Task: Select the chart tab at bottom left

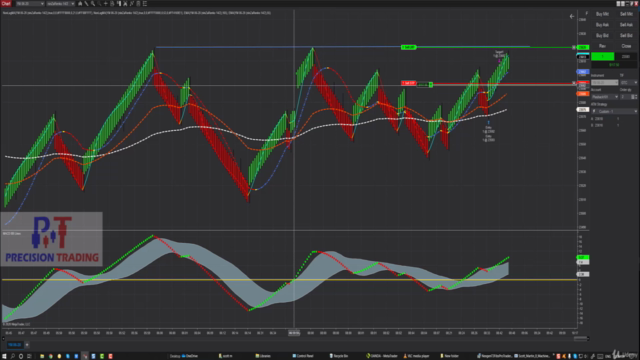Action: (x=15, y=345)
